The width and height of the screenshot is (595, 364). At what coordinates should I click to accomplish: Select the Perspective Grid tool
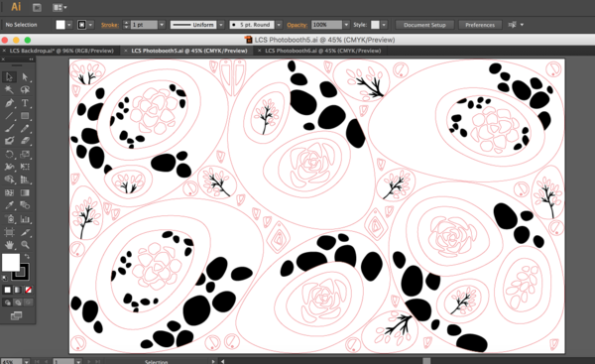click(x=25, y=180)
